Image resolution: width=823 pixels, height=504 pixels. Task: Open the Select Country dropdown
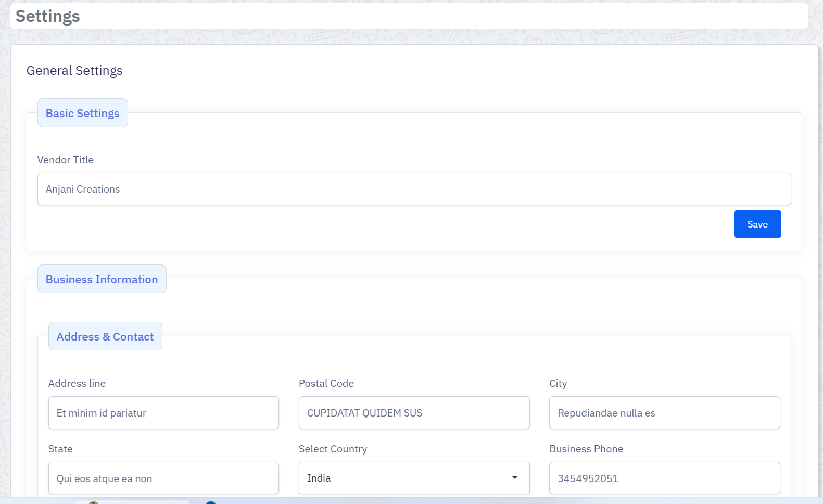tap(414, 478)
